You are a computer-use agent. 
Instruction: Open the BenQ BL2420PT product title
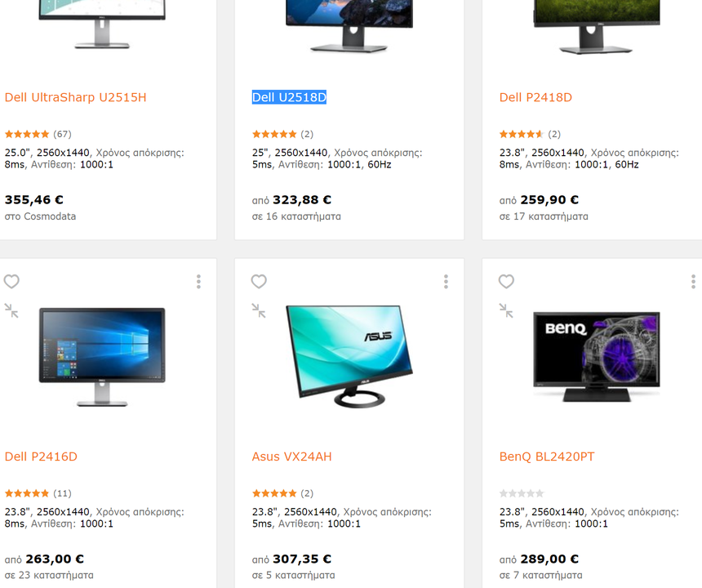tap(547, 457)
